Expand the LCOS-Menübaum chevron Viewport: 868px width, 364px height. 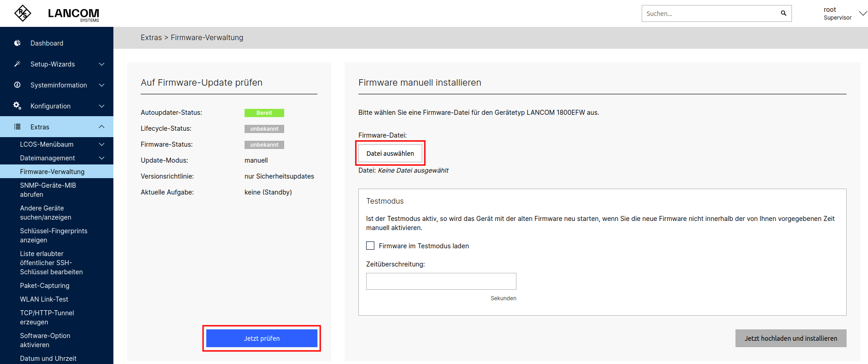pyautogui.click(x=102, y=144)
